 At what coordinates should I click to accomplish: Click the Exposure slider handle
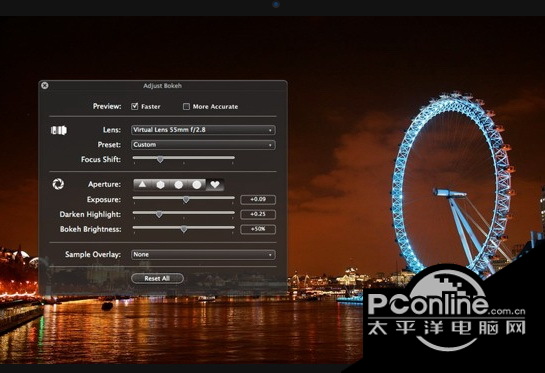click(x=186, y=200)
